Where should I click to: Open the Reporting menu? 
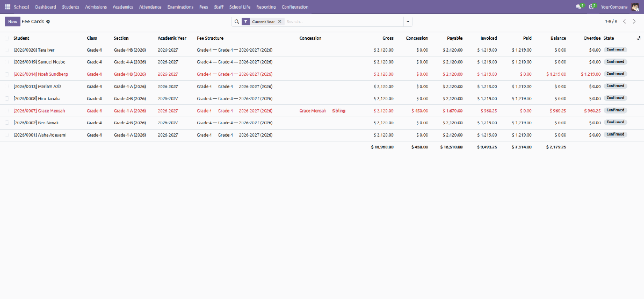[266, 7]
